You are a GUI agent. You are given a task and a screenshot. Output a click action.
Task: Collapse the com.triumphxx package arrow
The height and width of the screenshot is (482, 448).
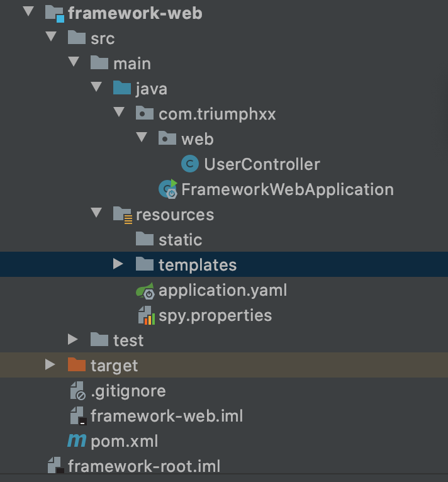[x=118, y=113]
